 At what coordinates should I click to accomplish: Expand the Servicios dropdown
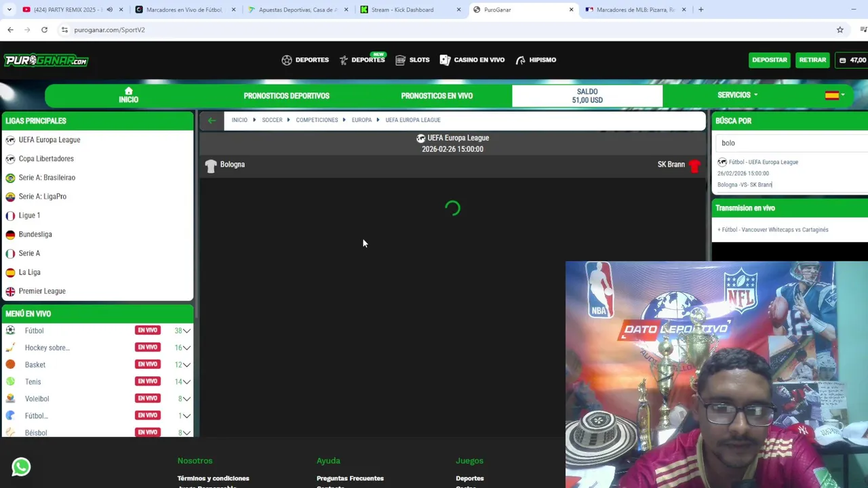[x=737, y=95]
